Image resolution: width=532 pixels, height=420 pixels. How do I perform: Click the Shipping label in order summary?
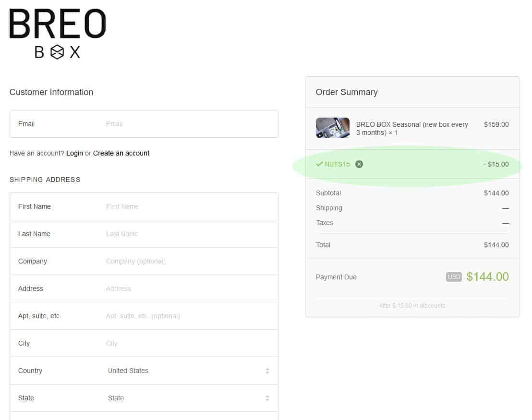point(329,208)
